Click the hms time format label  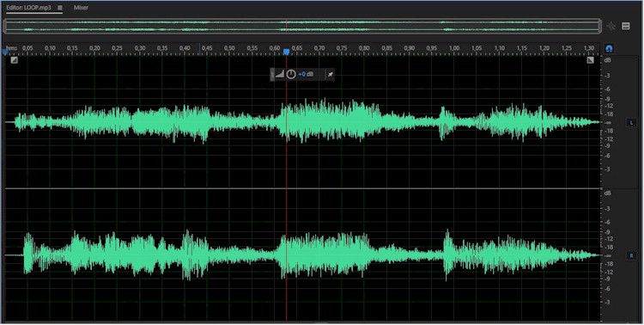click(x=12, y=48)
